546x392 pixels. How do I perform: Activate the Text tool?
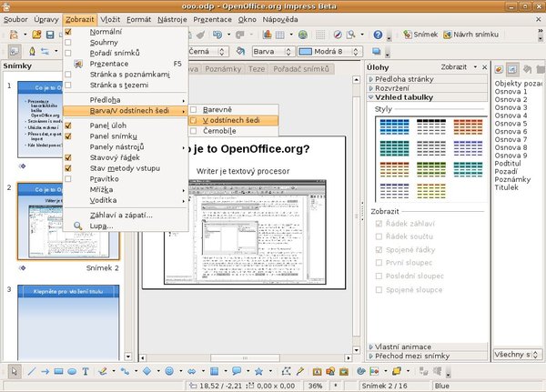[86, 371]
